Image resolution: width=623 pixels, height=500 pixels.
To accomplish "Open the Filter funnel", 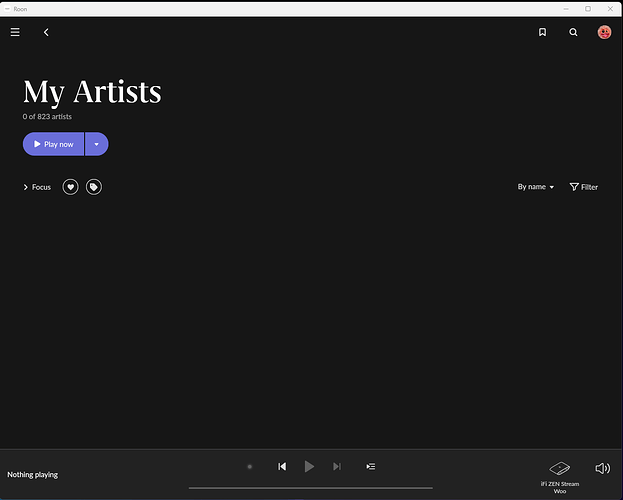I will click(x=584, y=187).
